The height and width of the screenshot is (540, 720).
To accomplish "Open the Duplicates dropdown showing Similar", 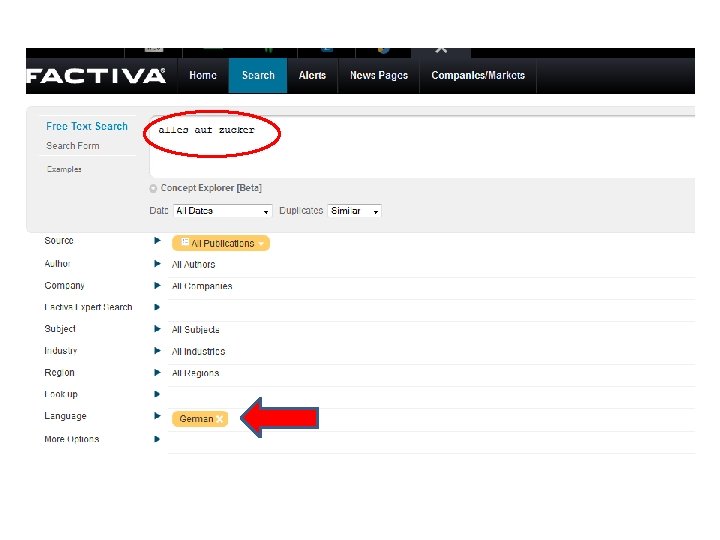I will coord(354,211).
